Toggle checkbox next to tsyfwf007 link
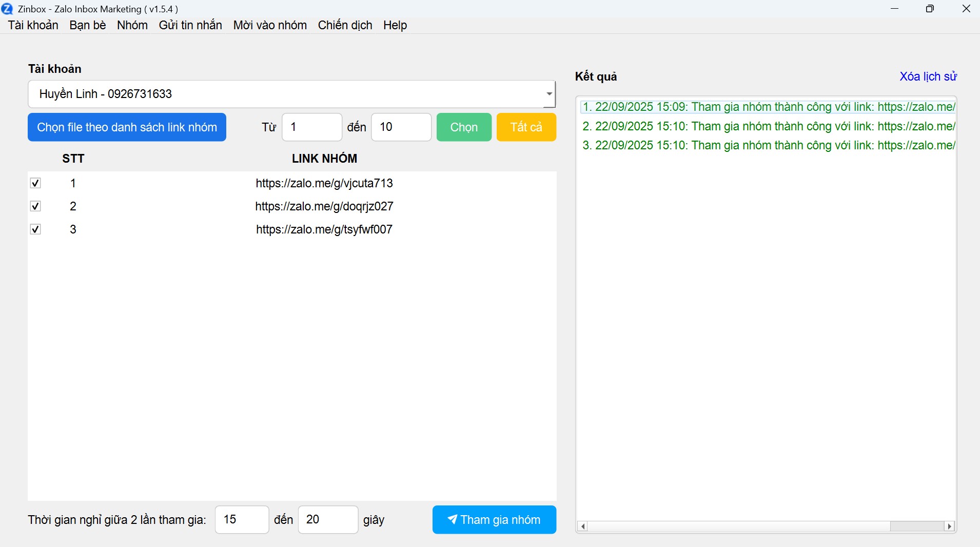 click(35, 229)
